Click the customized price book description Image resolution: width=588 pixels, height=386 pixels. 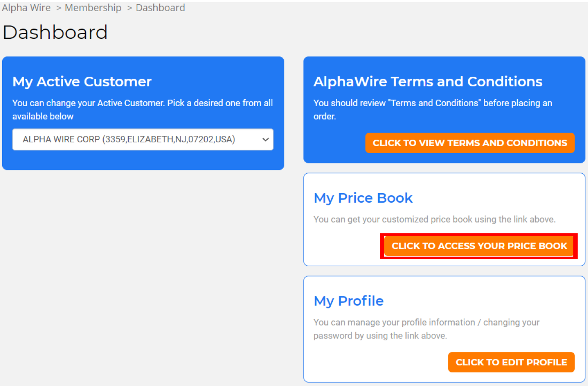pyautogui.click(x=434, y=219)
